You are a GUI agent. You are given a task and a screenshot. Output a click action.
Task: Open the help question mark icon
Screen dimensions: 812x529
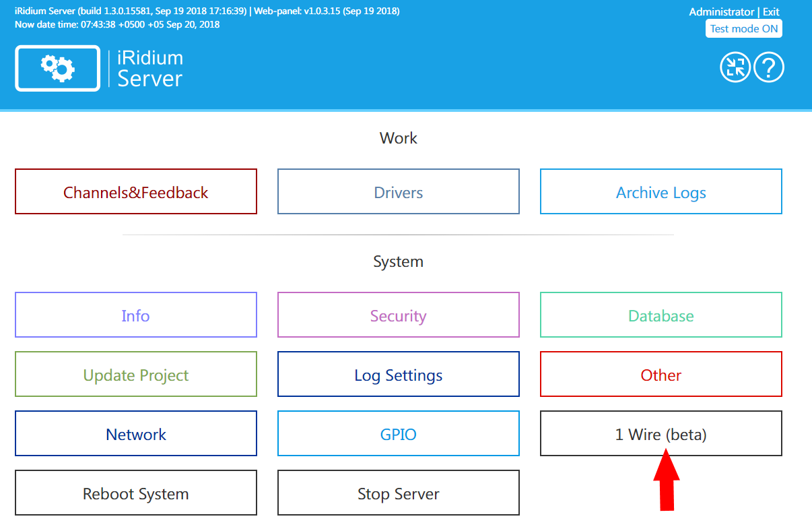tap(769, 67)
